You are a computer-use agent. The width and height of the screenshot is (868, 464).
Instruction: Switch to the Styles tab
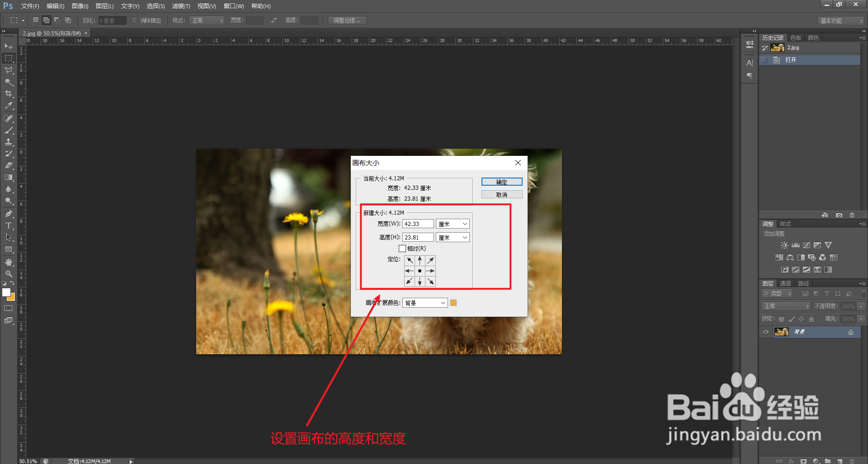[x=785, y=224]
